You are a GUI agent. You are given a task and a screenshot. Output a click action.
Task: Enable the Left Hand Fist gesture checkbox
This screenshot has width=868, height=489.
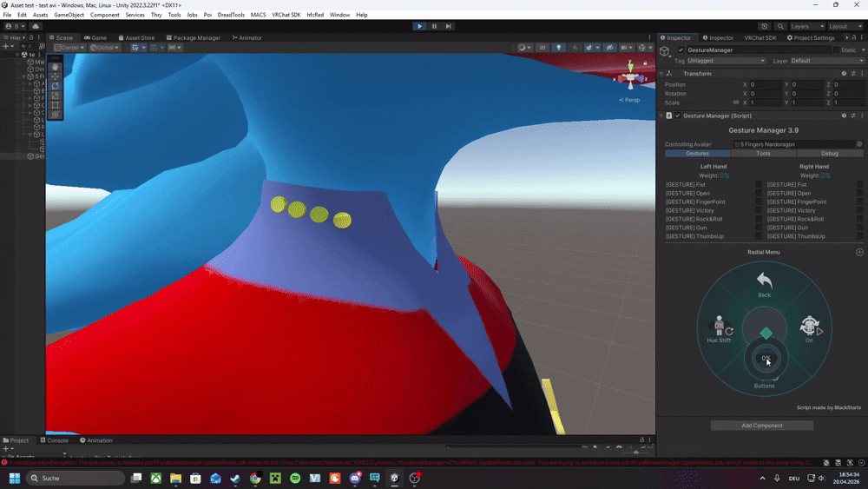point(759,184)
